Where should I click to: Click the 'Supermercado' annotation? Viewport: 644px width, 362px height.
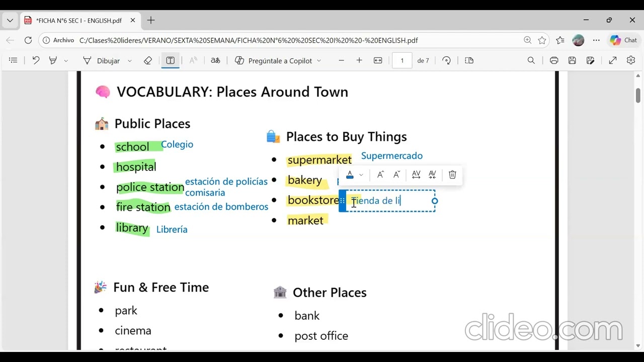(392, 156)
